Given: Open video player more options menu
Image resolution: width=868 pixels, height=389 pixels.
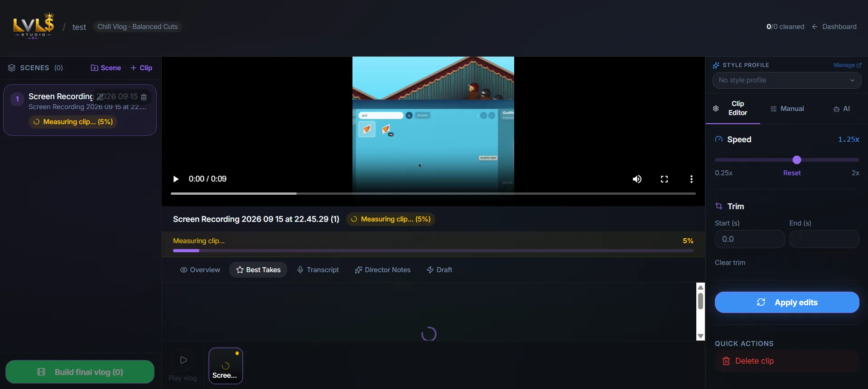Looking at the screenshot, I should click(x=691, y=179).
